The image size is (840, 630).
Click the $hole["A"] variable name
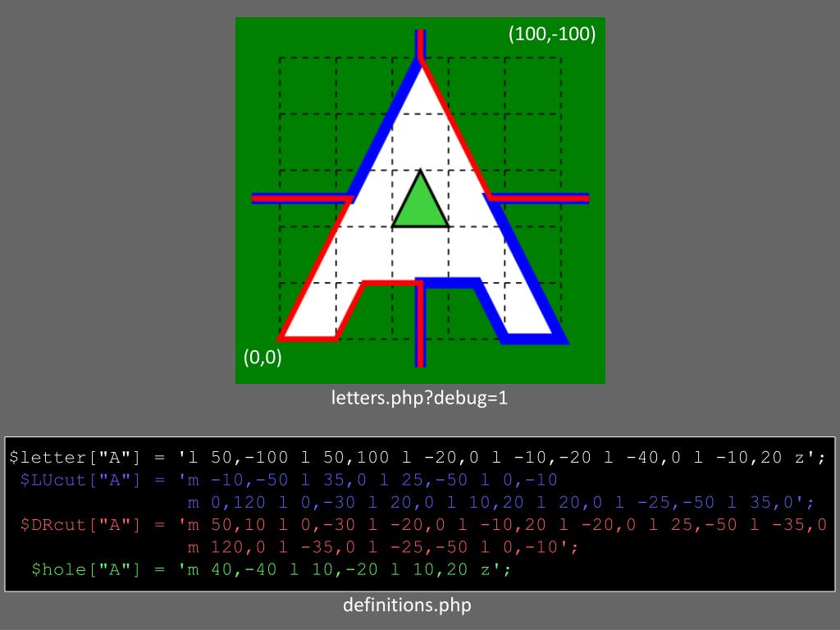[85, 569]
